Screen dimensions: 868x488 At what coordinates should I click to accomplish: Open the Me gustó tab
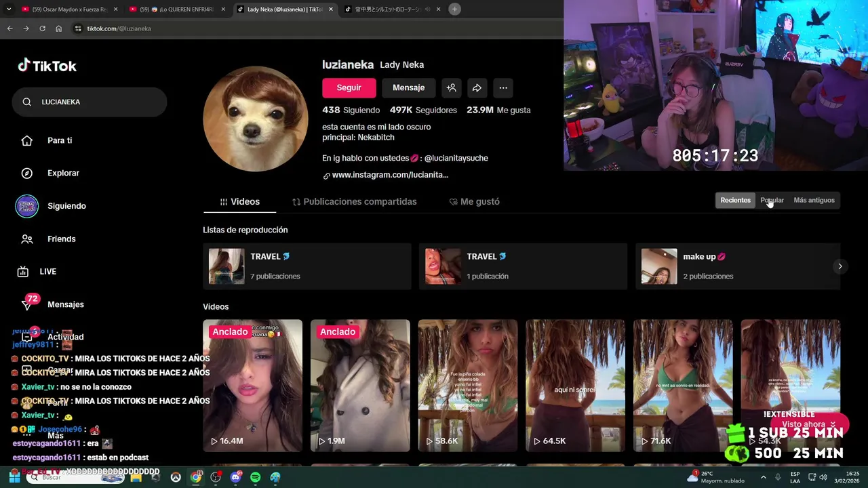pos(474,201)
